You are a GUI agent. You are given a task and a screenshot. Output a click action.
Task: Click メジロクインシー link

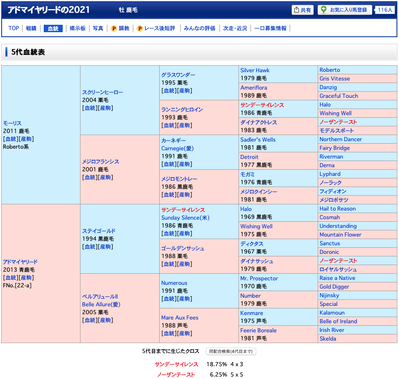(259, 192)
